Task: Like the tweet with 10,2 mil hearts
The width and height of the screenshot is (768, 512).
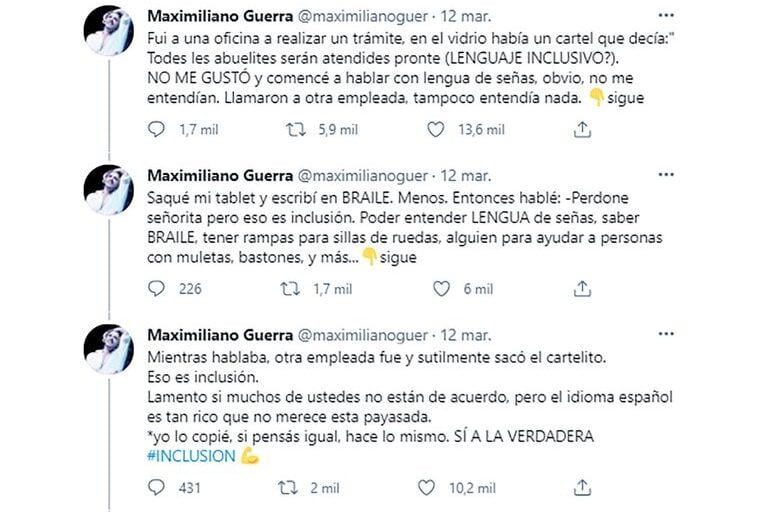Action: pos(426,488)
